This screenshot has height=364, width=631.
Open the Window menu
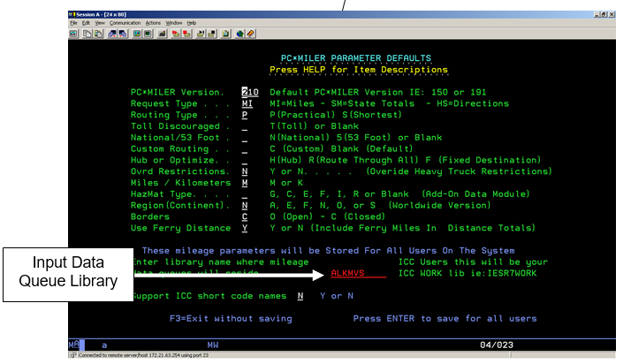tap(174, 23)
